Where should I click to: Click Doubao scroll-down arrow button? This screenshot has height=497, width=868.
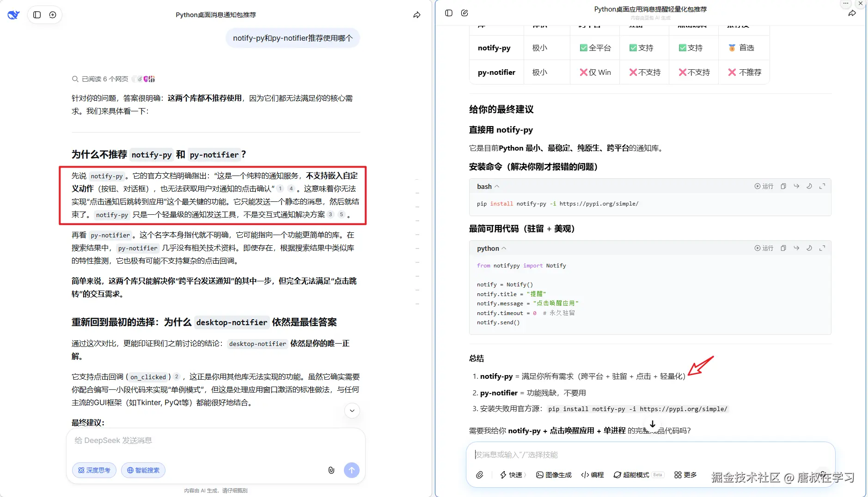(653, 424)
